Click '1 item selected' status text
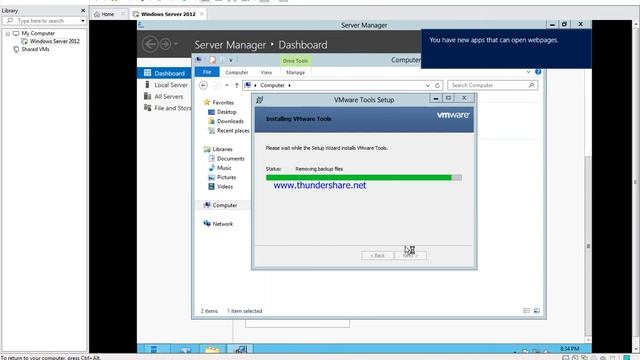The width and height of the screenshot is (640, 360). (x=244, y=311)
